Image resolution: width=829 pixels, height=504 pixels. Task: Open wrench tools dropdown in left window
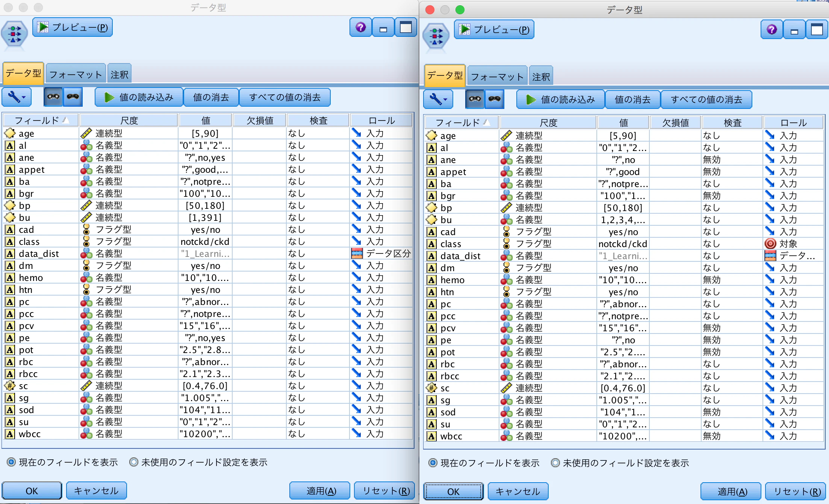point(17,97)
